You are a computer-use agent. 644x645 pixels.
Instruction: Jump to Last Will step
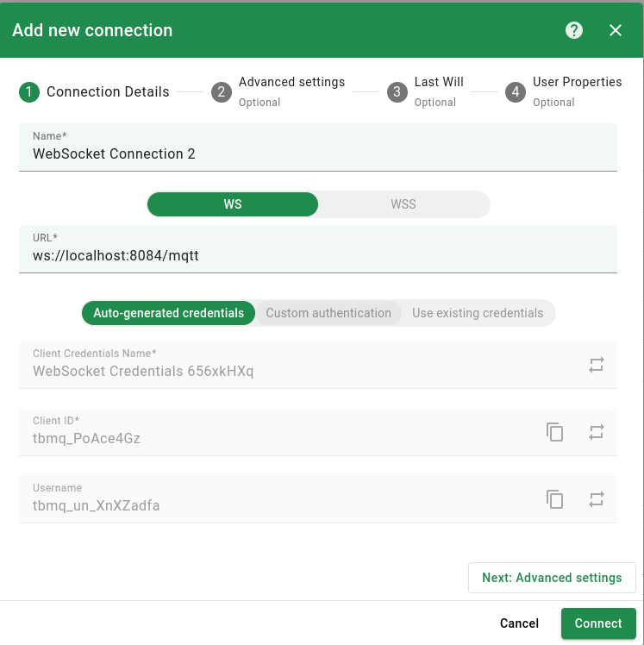click(425, 91)
